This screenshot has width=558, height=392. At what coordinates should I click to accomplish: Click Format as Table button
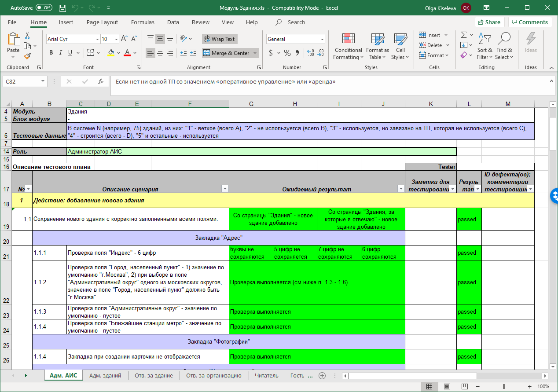pos(378,46)
